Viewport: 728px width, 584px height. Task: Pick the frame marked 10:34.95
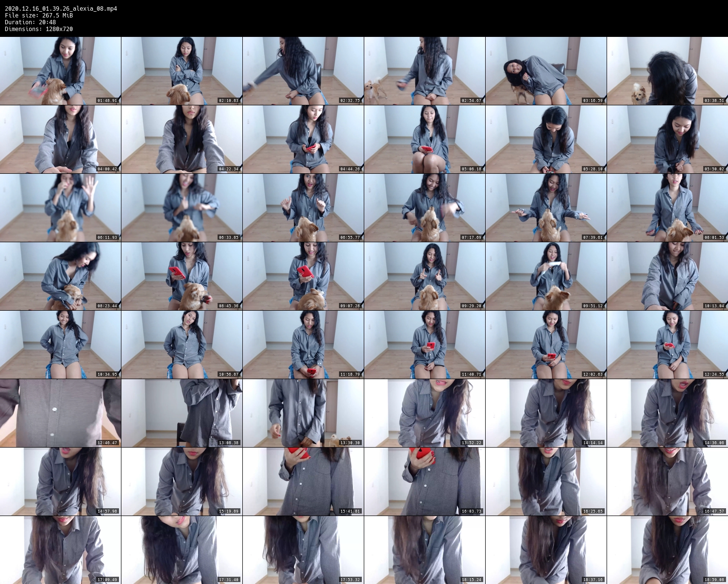coord(60,345)
